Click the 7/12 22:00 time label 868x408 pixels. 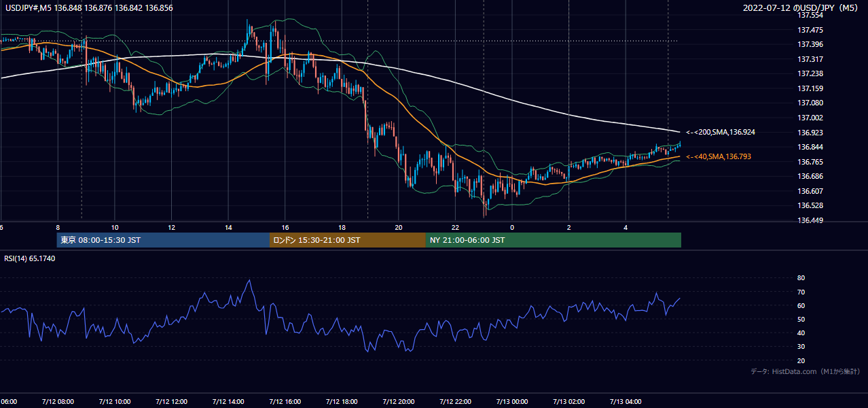tap(456, 402)
